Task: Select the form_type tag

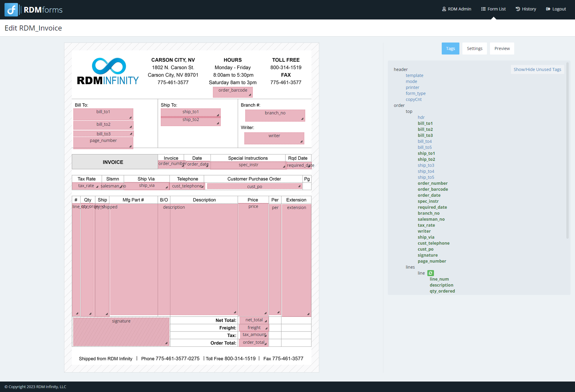Action: click(x=416, y=93)
